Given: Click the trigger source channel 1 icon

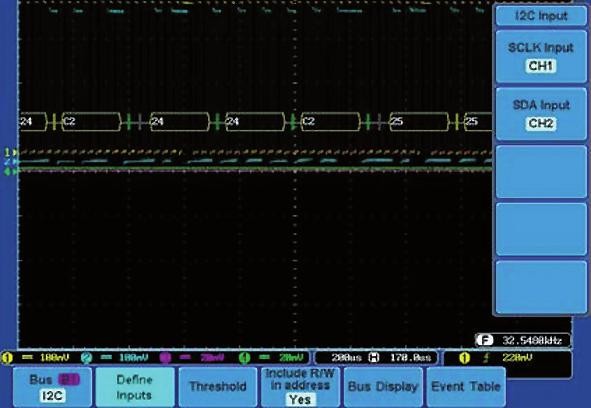Looking at the screenshot, I should [464, 358].
